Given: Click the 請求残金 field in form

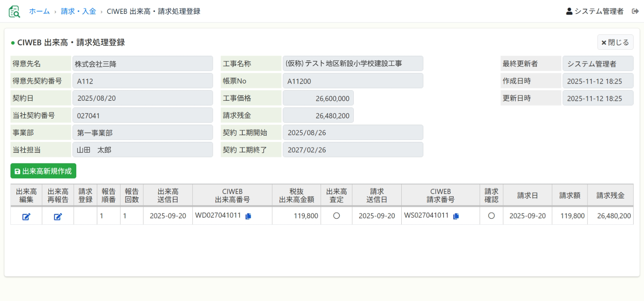Looking at the screenshot, I should 318,116.
